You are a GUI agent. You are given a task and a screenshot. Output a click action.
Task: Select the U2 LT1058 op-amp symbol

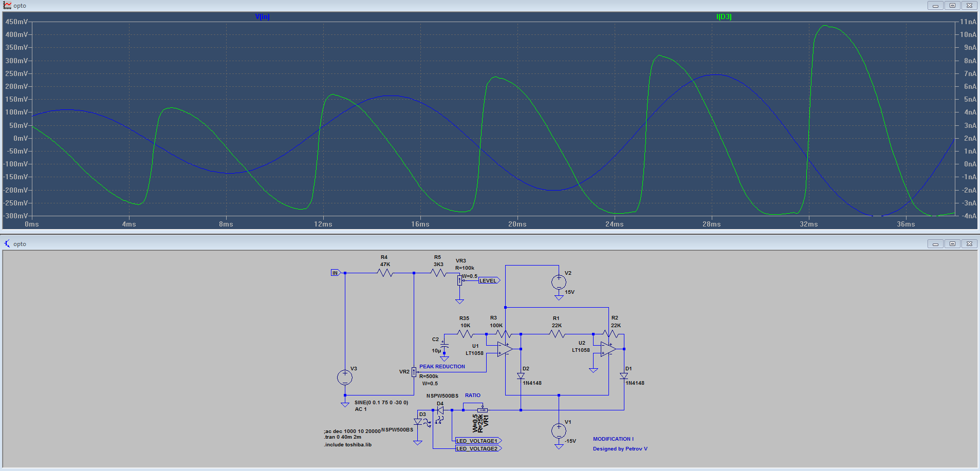click(x=608, y=349)
